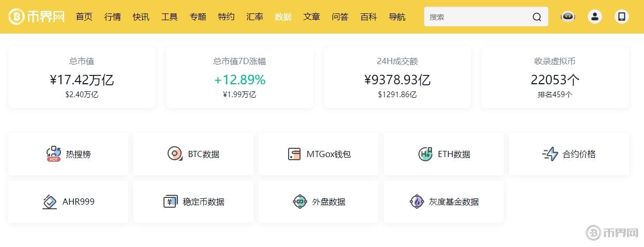Go to 首页 in navigation
Screen dimensions: 644x247
click(x=84, y=17)
